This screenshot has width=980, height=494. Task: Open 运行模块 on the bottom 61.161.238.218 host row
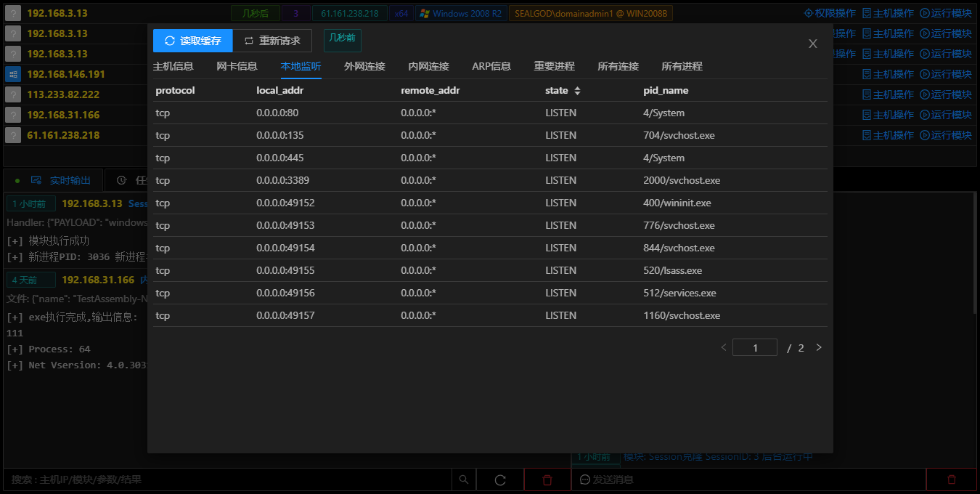pyautogui.click(x=946, y=135)
